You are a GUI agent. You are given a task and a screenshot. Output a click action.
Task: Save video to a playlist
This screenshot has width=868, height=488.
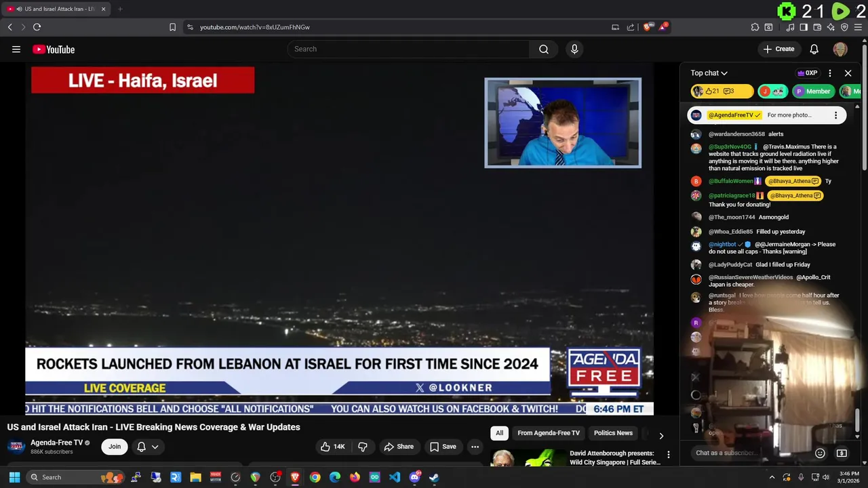pos(443,447)
